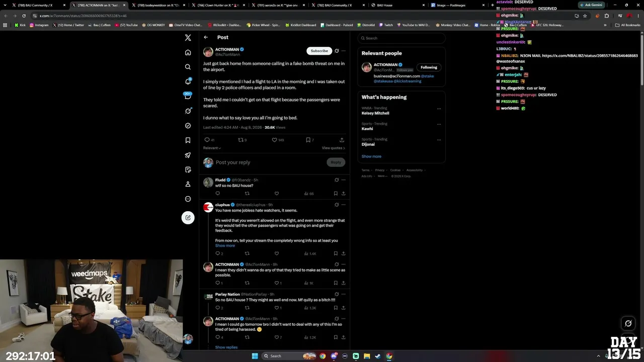Viewport: 644px width, 362px height.
Task: Like Fludd's reply
Action: (x=277, y=194)
